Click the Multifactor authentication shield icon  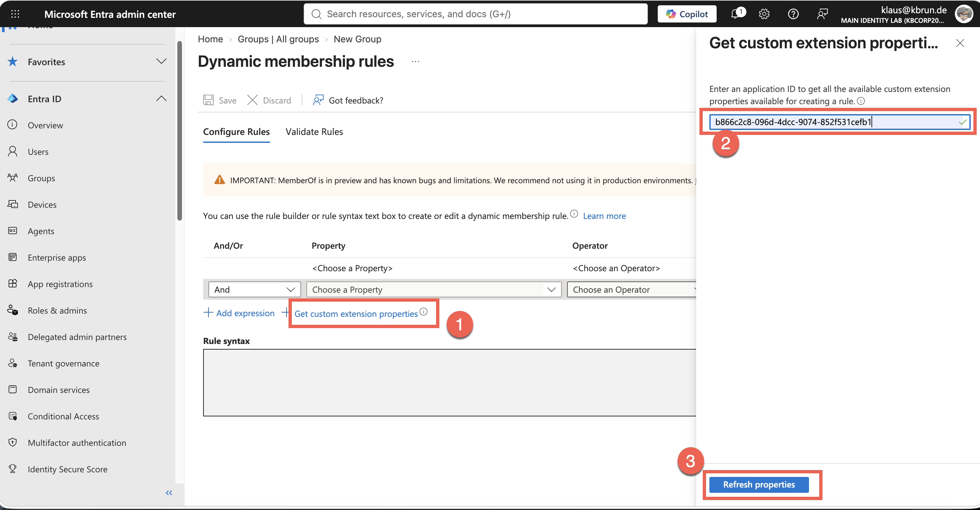(x=13, y=442)
